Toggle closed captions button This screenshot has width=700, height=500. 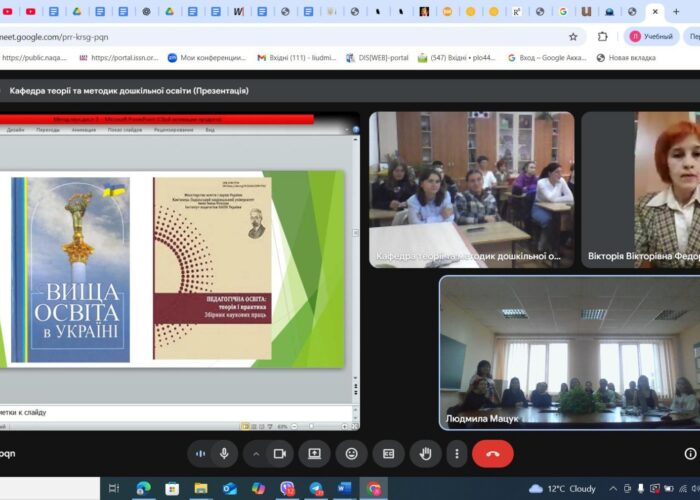click(x=388, y=453)
